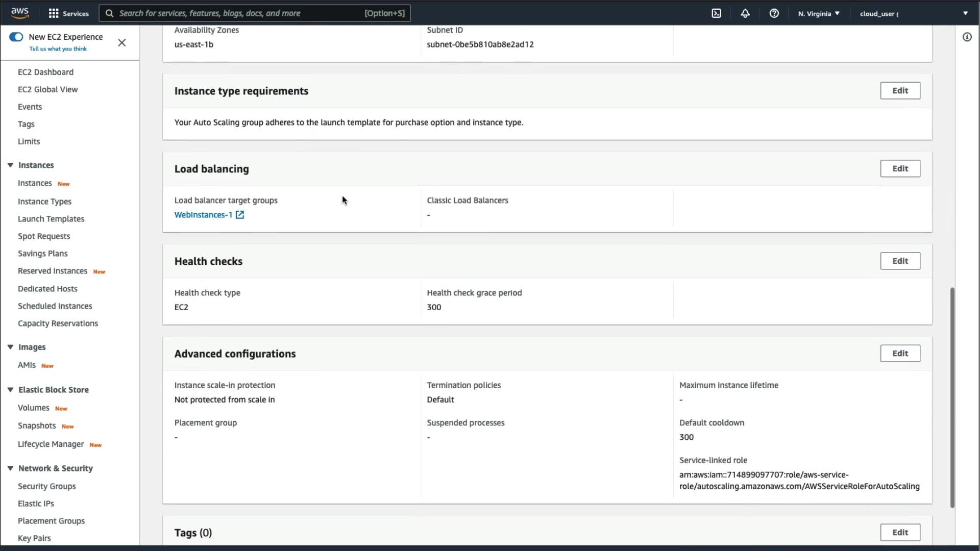
Task: Toggle the New EC2 Experience switch
Action: (x=16, y=37)
